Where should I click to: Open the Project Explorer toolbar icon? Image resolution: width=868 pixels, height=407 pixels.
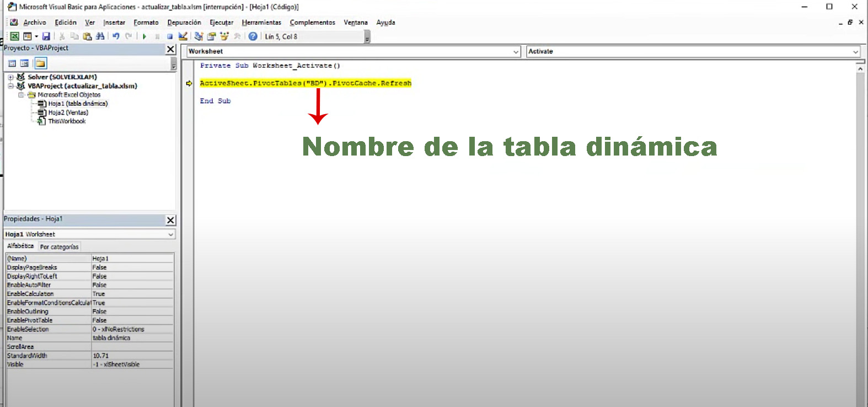click(199, 36)
